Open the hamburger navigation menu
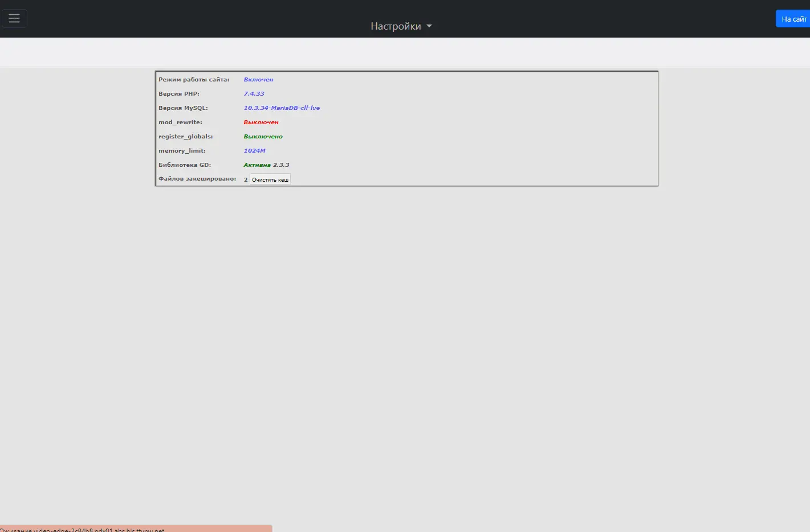The width and height of the screenshot is (810, 532). [x=14, y=18]
